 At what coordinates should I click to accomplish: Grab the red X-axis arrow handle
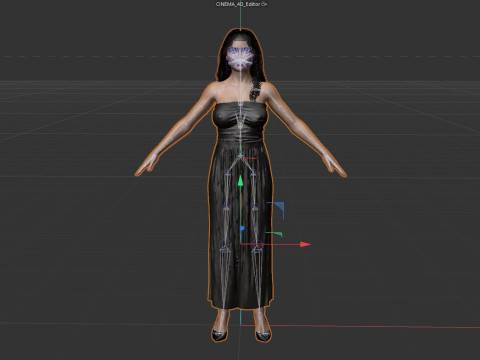pos(305,244)
